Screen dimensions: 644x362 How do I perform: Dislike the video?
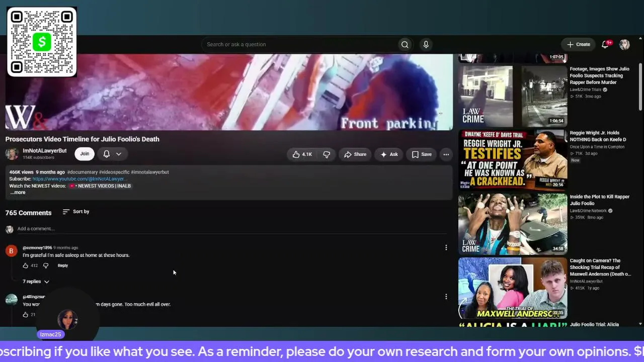tap(327, 154)
